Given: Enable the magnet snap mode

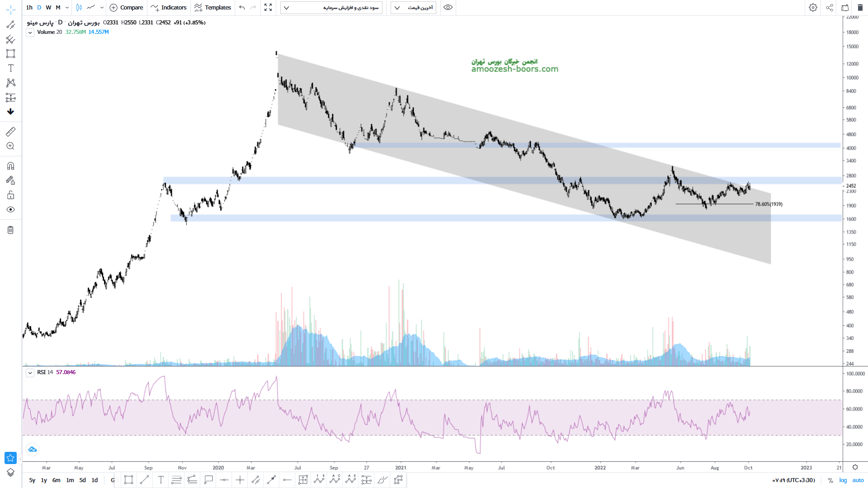Looking at the screenshot, I should [10, 166].
